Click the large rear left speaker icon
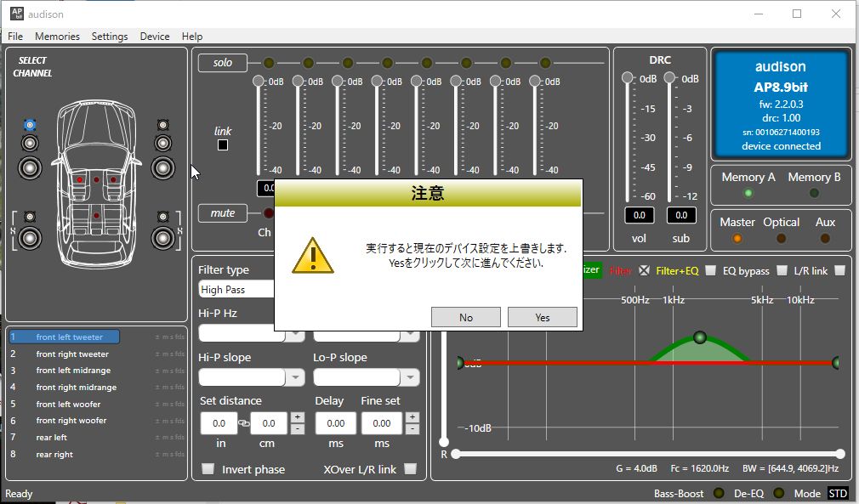This screenshot has width=859, height=504. [x=30, y=239]
